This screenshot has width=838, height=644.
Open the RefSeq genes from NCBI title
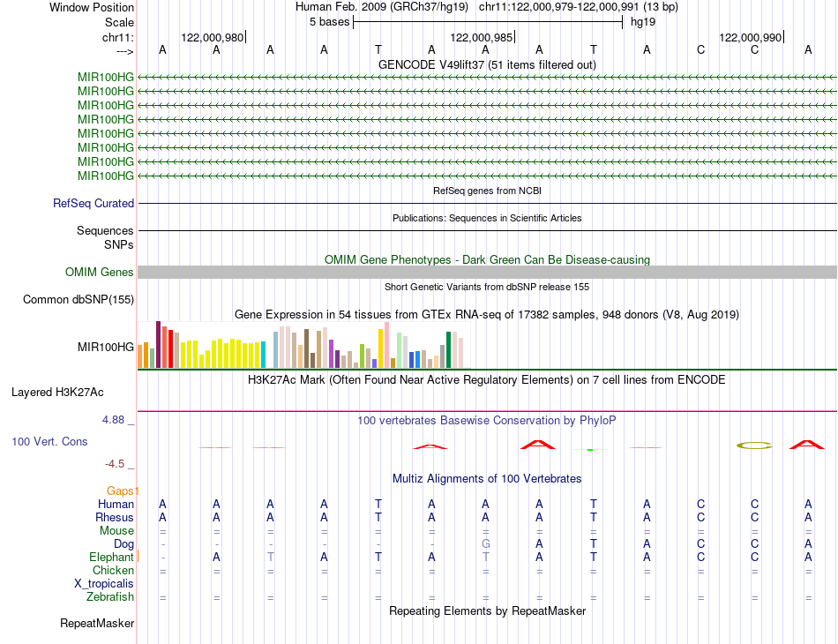coord(487,191)
